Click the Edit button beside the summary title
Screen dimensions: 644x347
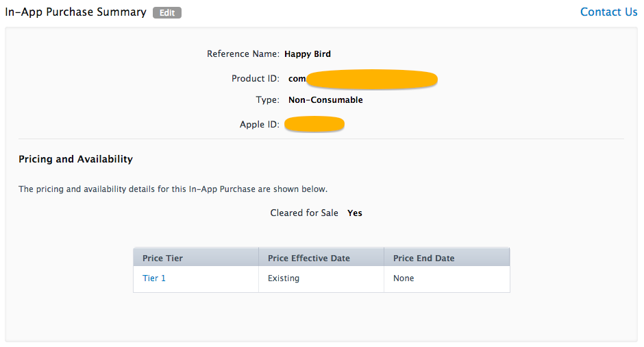tap(167, 12)
